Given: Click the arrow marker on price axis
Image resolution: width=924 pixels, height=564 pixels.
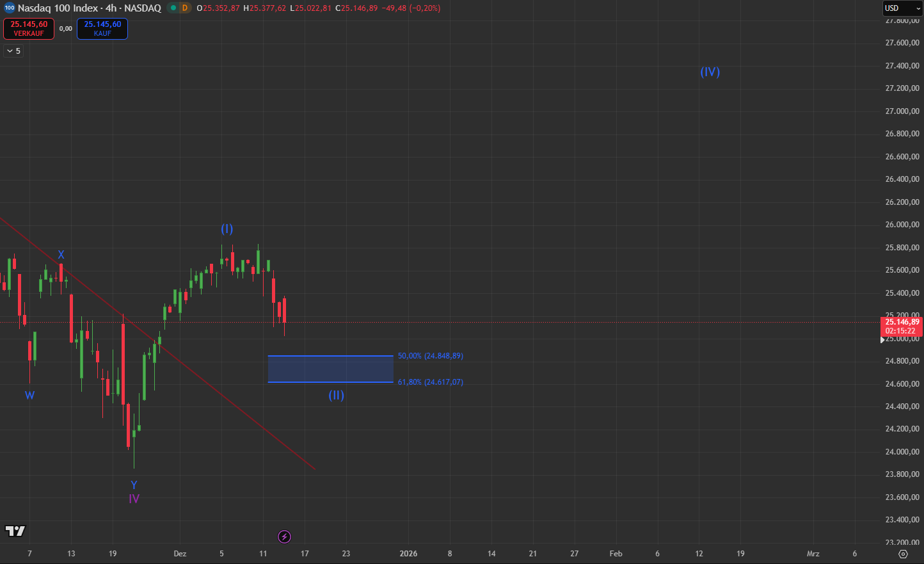Looking at the screenshot, I should [x=883, y=340].
